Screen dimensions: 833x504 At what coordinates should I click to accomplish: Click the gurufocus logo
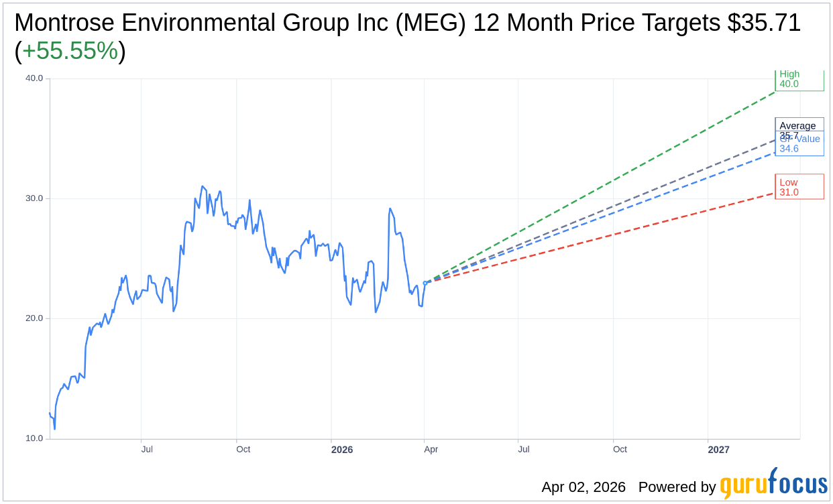coord(773,484)
